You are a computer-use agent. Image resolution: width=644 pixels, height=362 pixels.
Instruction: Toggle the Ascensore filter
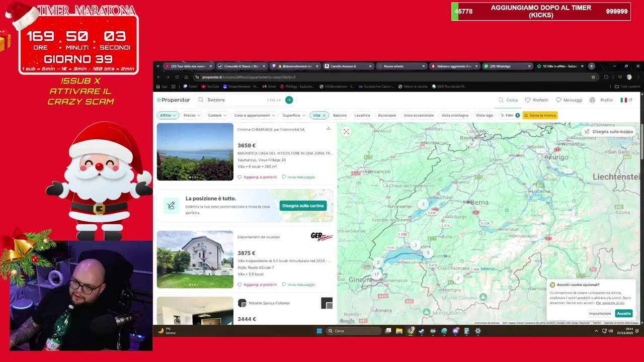tap(387, 115)
